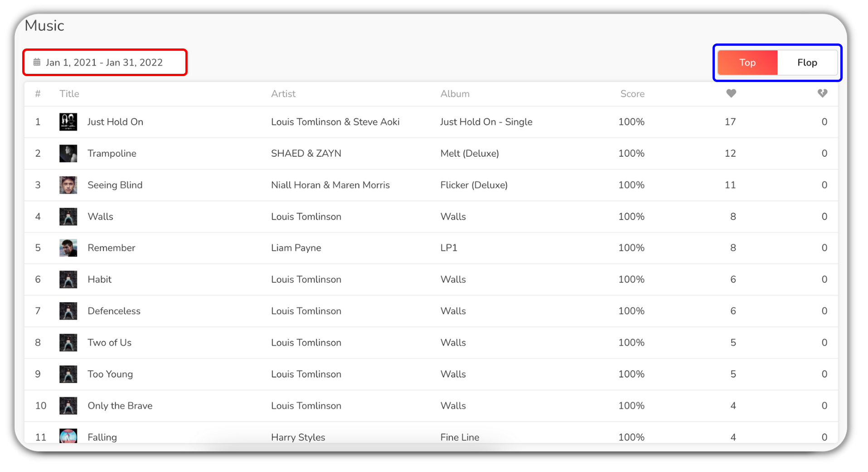Click the Trampoline album artwork
Viewport: 868px width, 472px height.
pos(68,154)
